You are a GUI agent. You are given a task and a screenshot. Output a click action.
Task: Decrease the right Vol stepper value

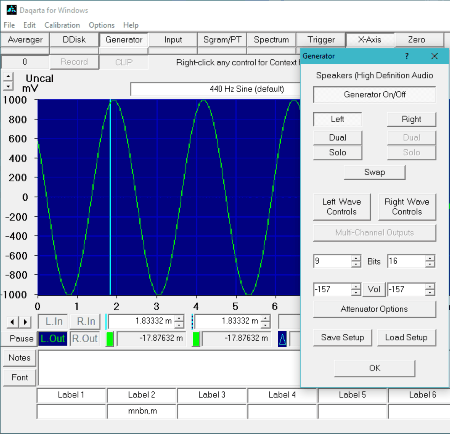click(x=430, y=292)
